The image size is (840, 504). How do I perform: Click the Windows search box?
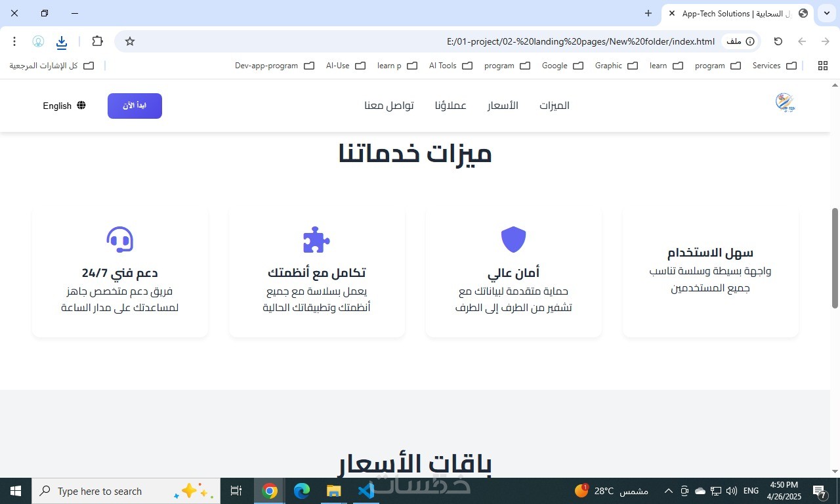[126, 491]
